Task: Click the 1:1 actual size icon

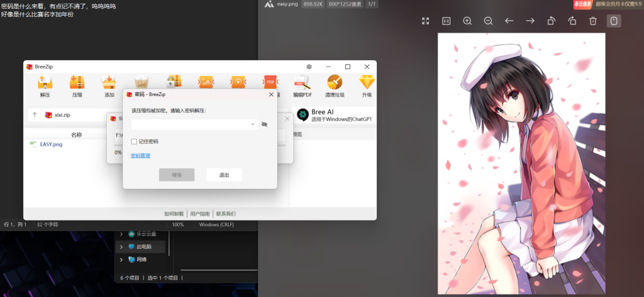Action: pyautogui.click(x=446, y=21)
